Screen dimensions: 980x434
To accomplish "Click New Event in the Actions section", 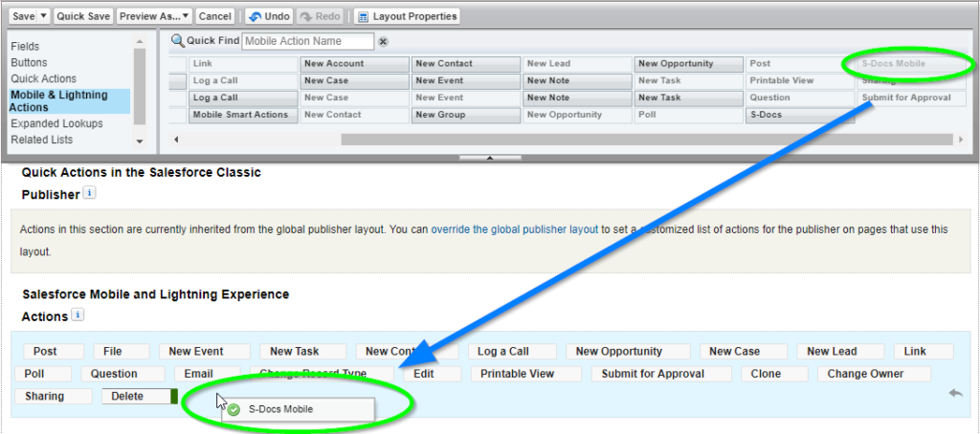I will (x=205, y=352).
